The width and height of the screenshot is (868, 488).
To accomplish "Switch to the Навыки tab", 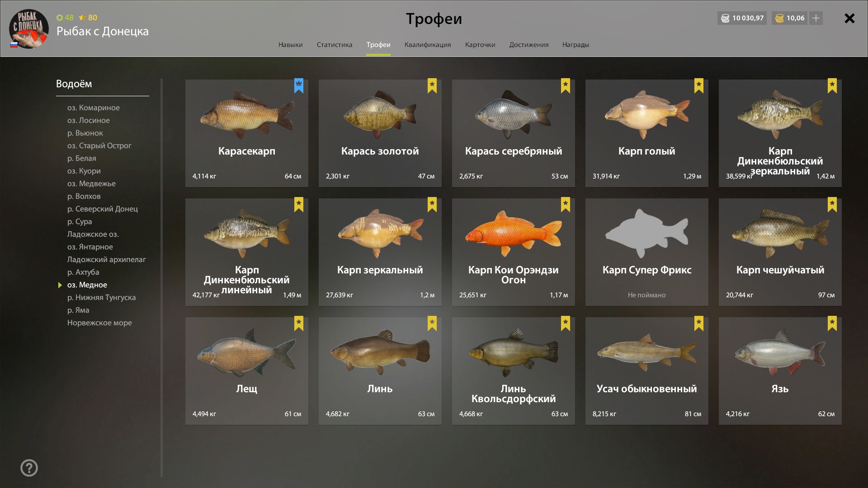I will coord(290,45).
